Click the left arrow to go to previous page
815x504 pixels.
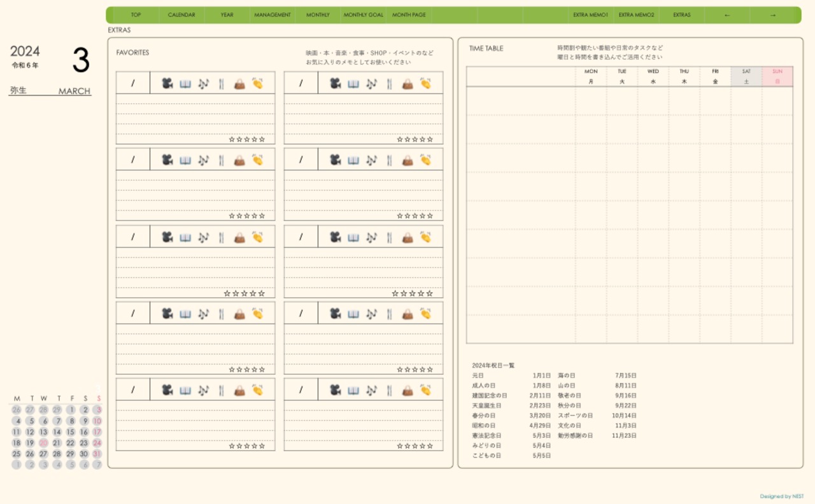727,15
